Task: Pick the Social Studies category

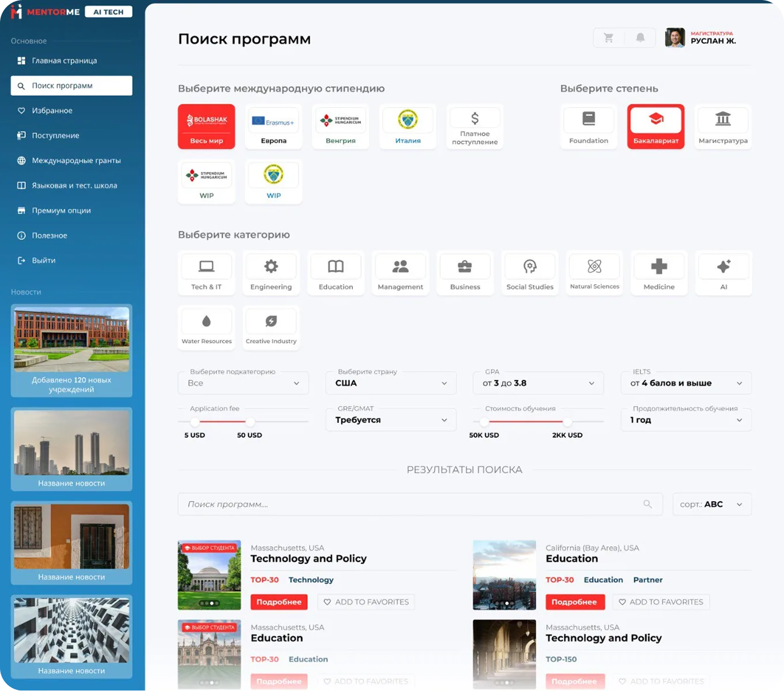Action: tap(530, 273)
